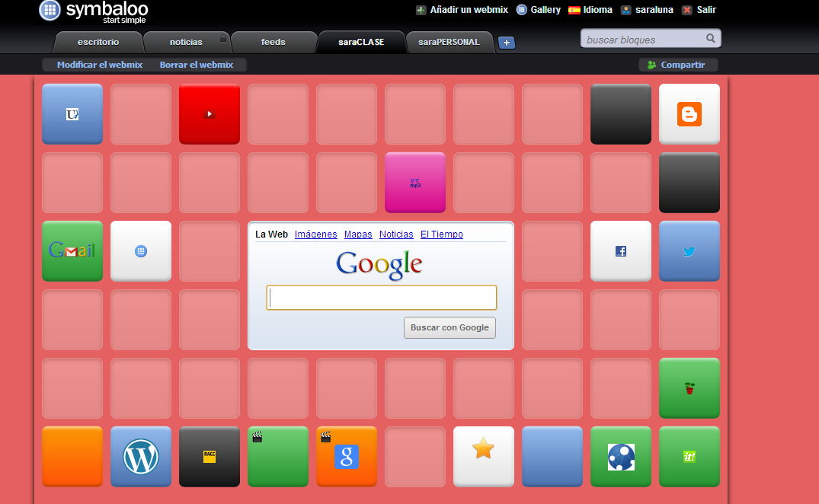Click the Compartir button
This screenshot has width=819, height=504.
(678, 65)
